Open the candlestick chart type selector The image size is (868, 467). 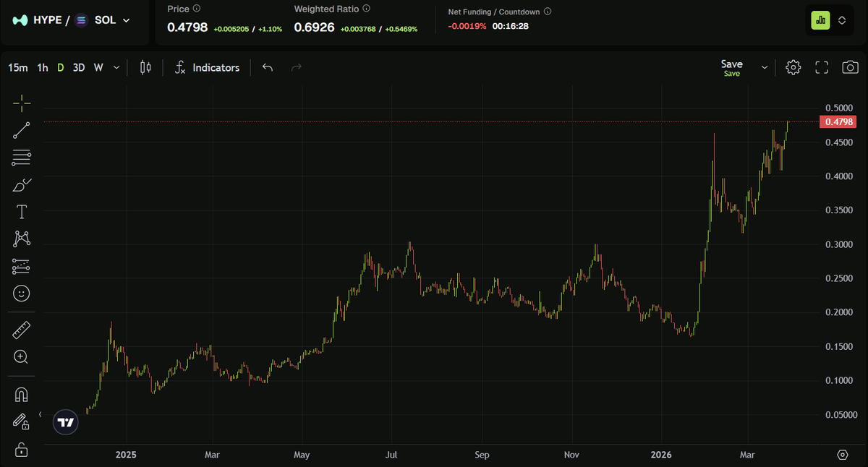pos(145,67)
